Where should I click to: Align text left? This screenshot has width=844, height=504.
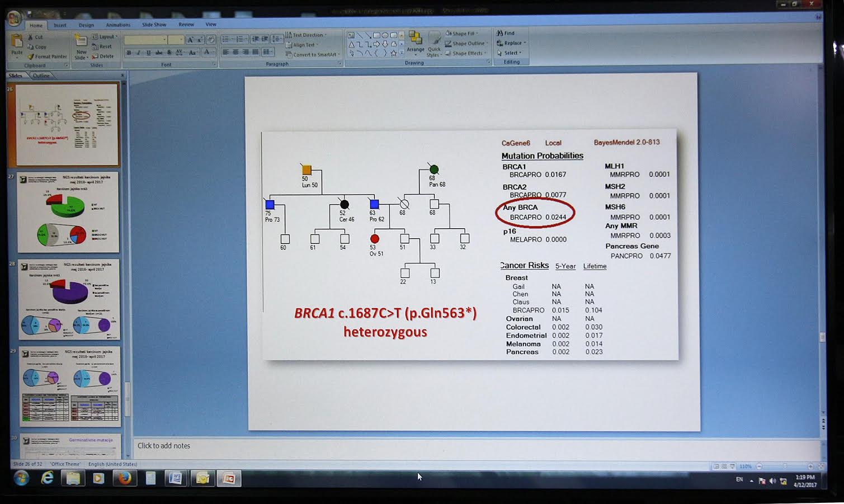click(225, 52)
